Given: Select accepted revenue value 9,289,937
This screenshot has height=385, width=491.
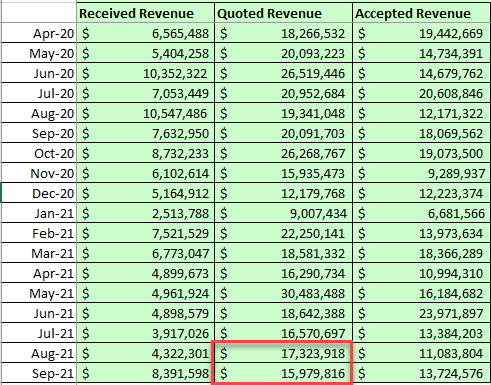Looking at the screenshot, I should (422, 173).
